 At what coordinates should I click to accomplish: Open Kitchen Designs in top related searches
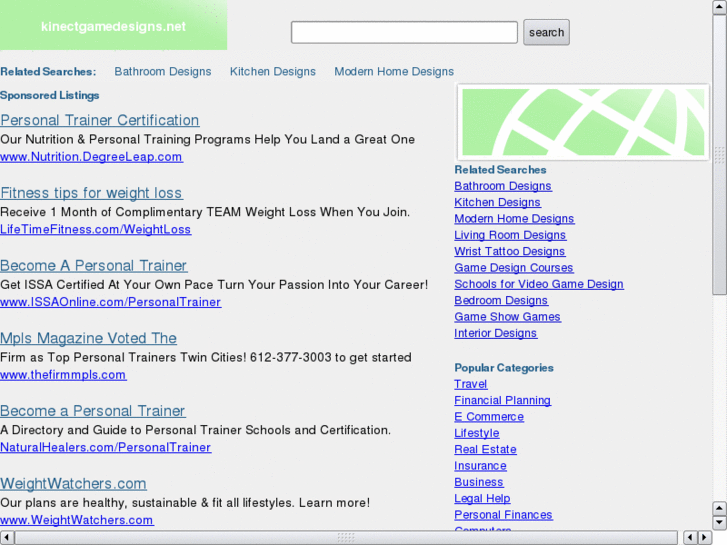tap(273, 71)
